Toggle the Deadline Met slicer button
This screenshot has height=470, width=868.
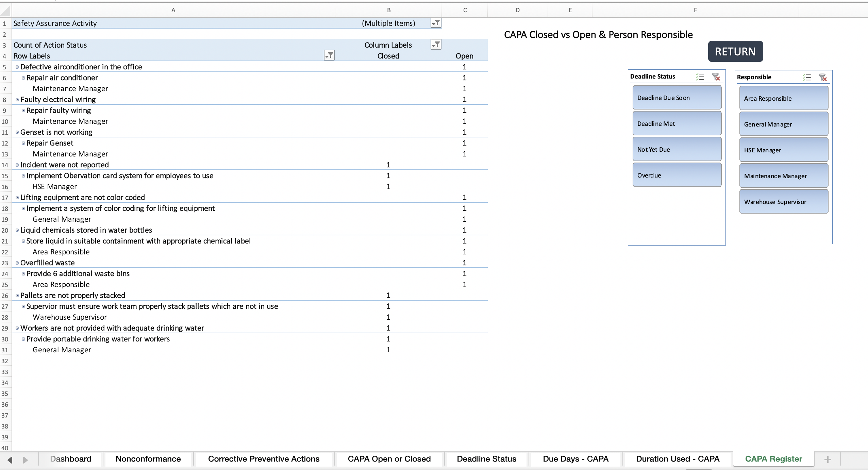coord(677,123)
